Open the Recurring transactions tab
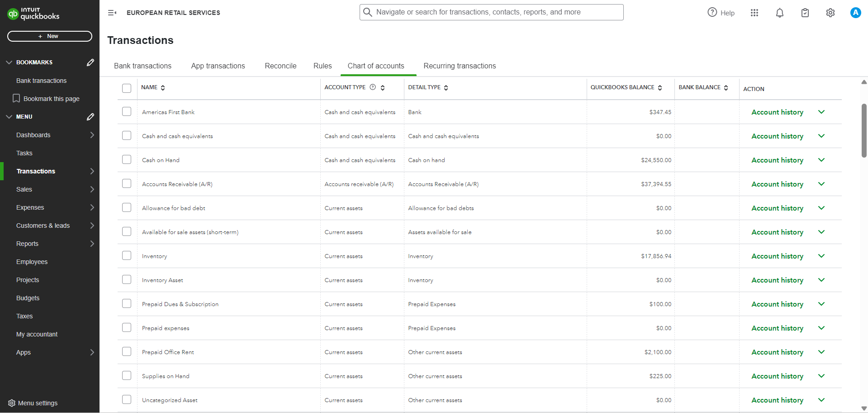 pos(460,66)
